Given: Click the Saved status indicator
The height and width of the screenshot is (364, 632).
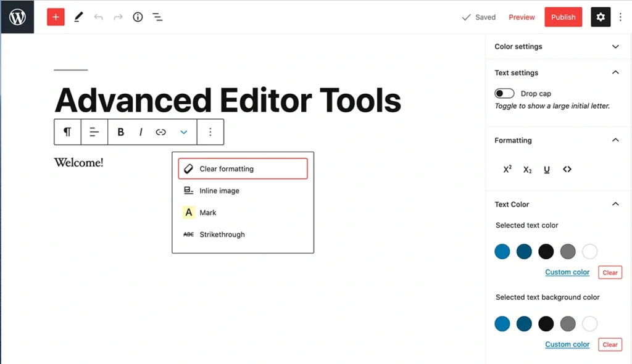Looking at the screenshot, I should pos(478,17).
